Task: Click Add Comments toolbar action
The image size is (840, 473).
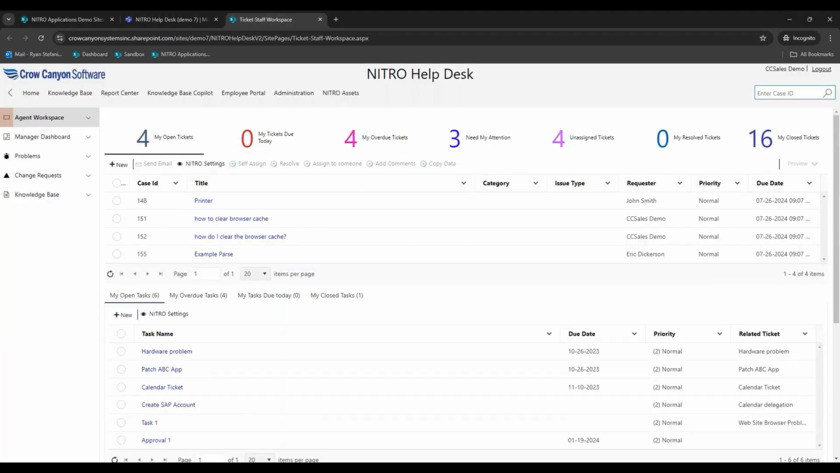Action: (391, 164)
